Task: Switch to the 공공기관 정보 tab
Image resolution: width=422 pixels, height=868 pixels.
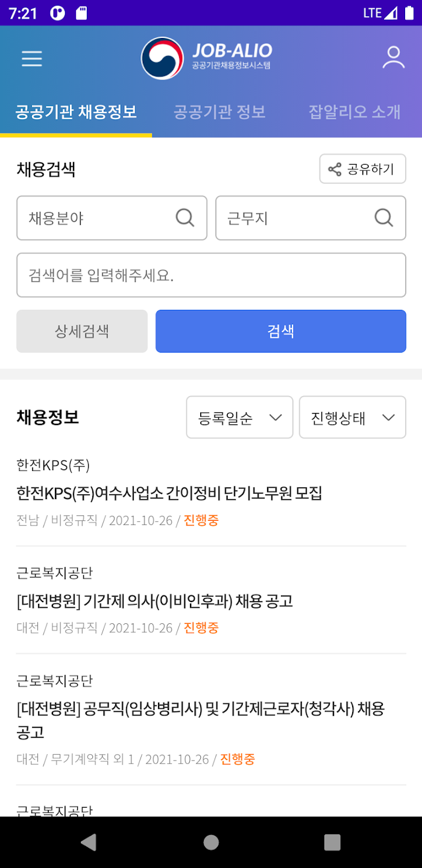Action: point(219,112)
